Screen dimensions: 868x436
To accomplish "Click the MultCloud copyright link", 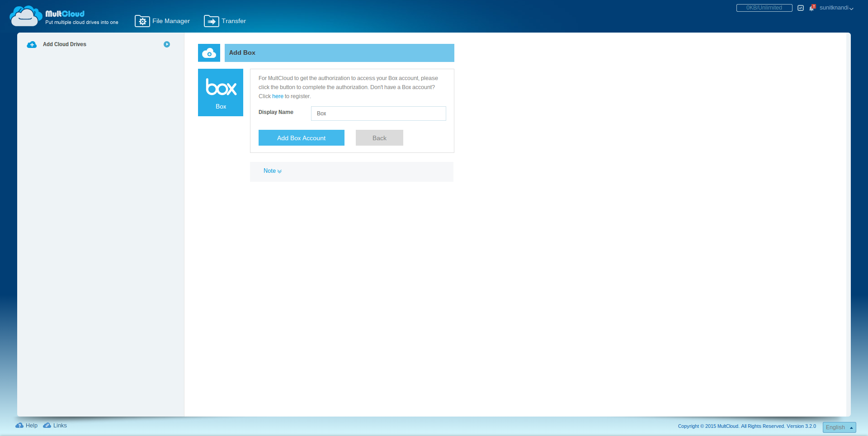I will (x=728, y=426).
